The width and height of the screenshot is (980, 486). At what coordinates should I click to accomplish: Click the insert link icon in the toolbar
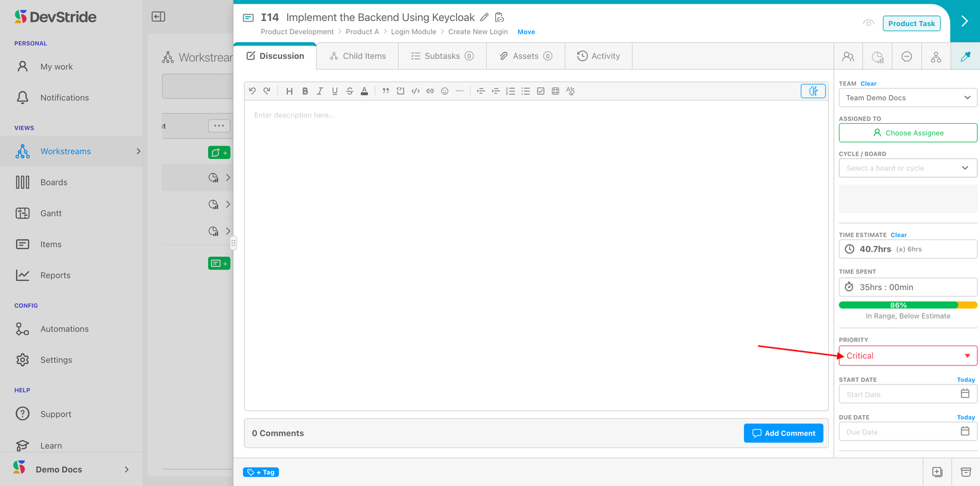tap(430, 91)
